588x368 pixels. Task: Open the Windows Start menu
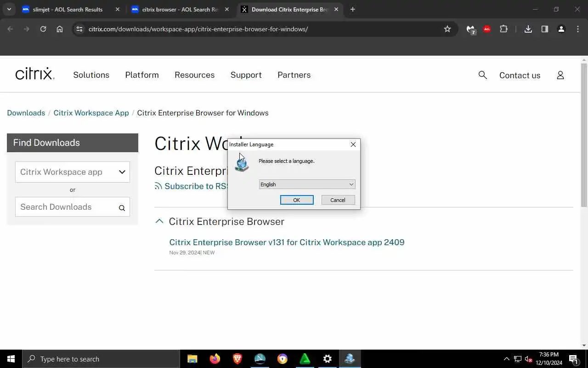11,359
